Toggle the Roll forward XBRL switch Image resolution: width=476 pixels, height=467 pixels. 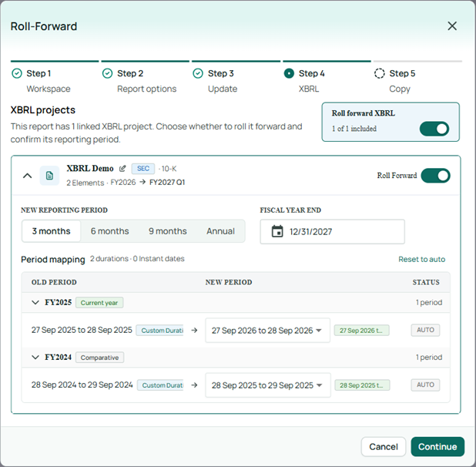[434, 129]
